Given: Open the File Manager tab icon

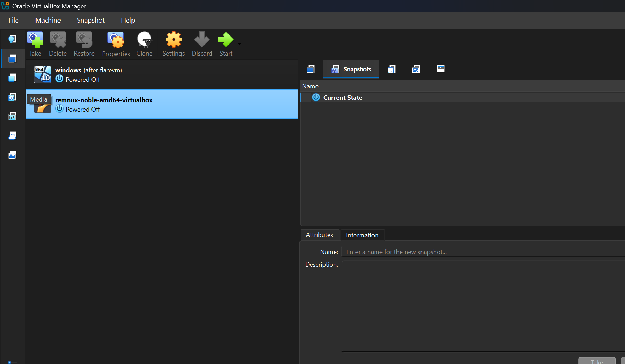Looking at the screenshot, I should click(x=441, y=69).
